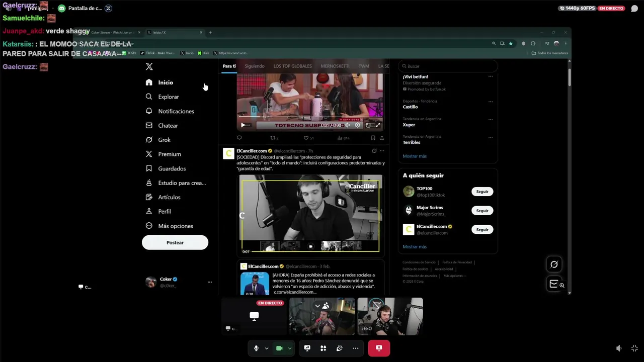Open options for the Xuper trend

tap(491, 120)
